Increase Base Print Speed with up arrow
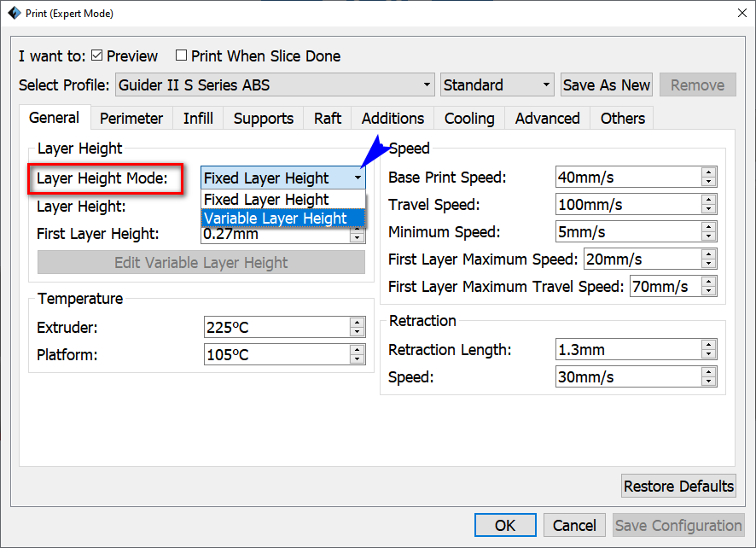The height and width of the screenshot is (548, 756). [708, 172]
